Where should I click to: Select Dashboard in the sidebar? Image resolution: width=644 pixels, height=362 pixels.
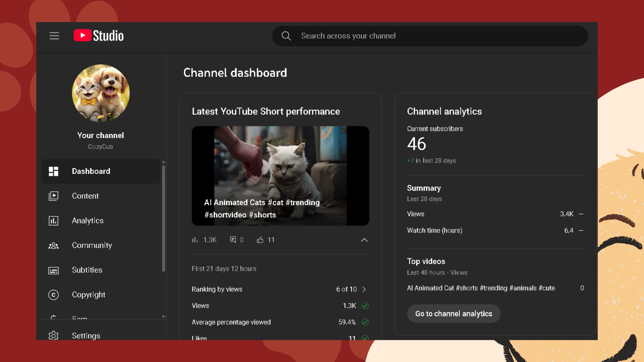tap(100, 171)
